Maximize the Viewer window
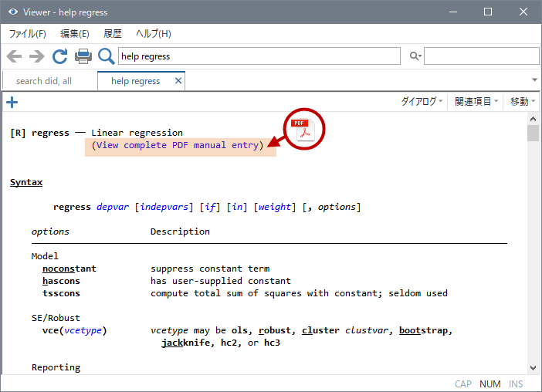The width and height of the screenshot is (542, 392). [x=488, y=12]
